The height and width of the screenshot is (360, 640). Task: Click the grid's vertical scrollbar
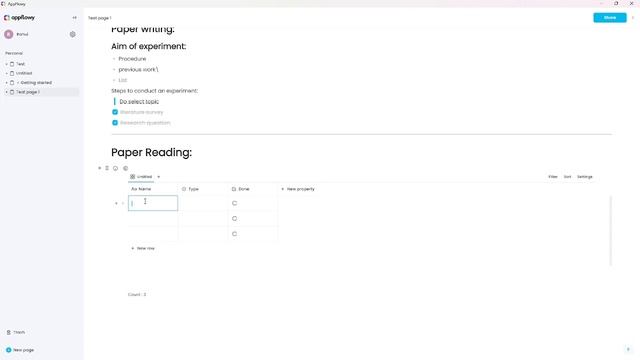[611, 231]
